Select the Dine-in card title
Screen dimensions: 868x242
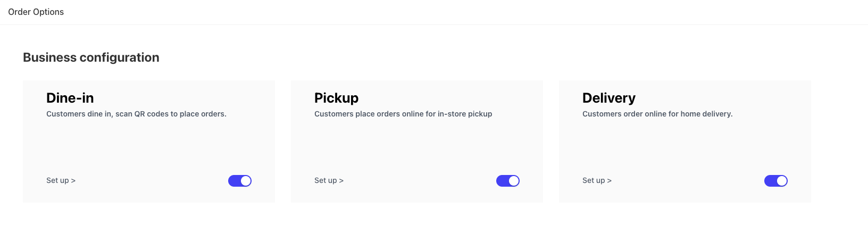(x=70, y=98)
